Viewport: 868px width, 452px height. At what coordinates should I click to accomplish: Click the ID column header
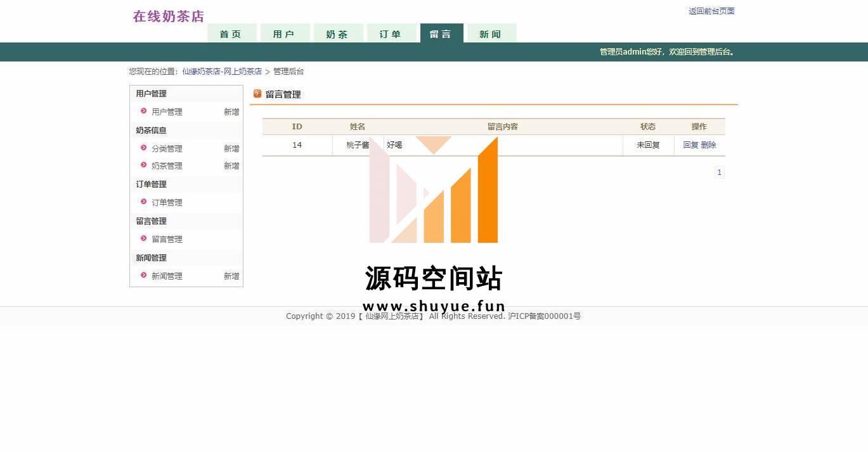tap(297, 127)
